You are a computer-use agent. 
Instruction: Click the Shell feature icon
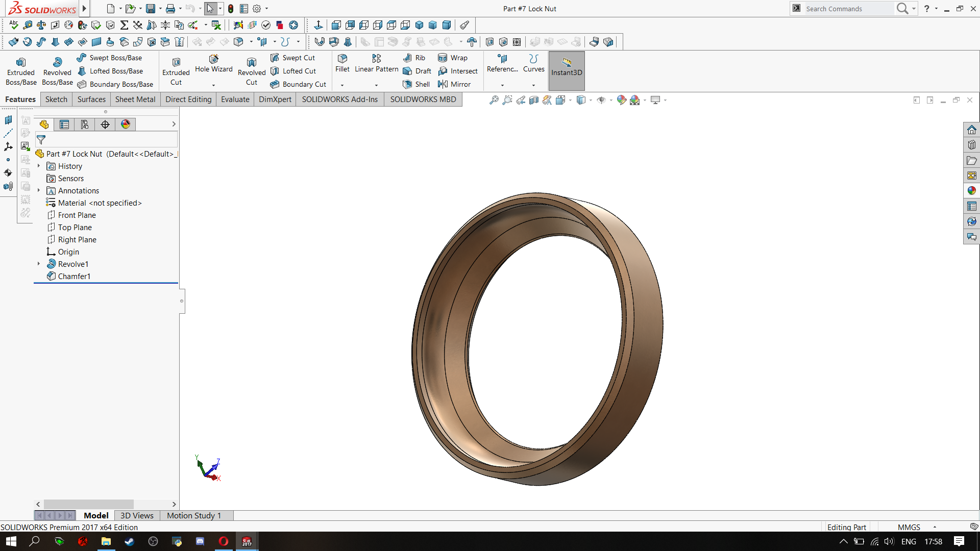click(407, 84)
